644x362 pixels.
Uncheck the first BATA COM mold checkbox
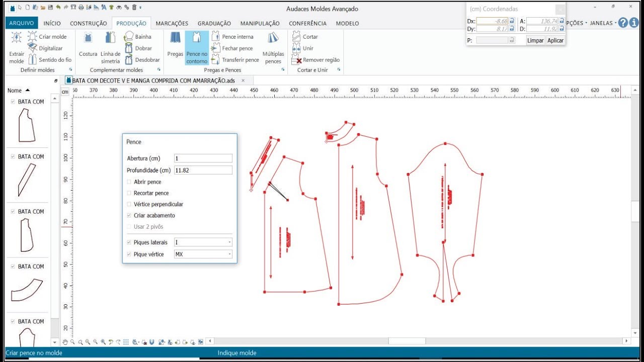[x=13, y=102]
